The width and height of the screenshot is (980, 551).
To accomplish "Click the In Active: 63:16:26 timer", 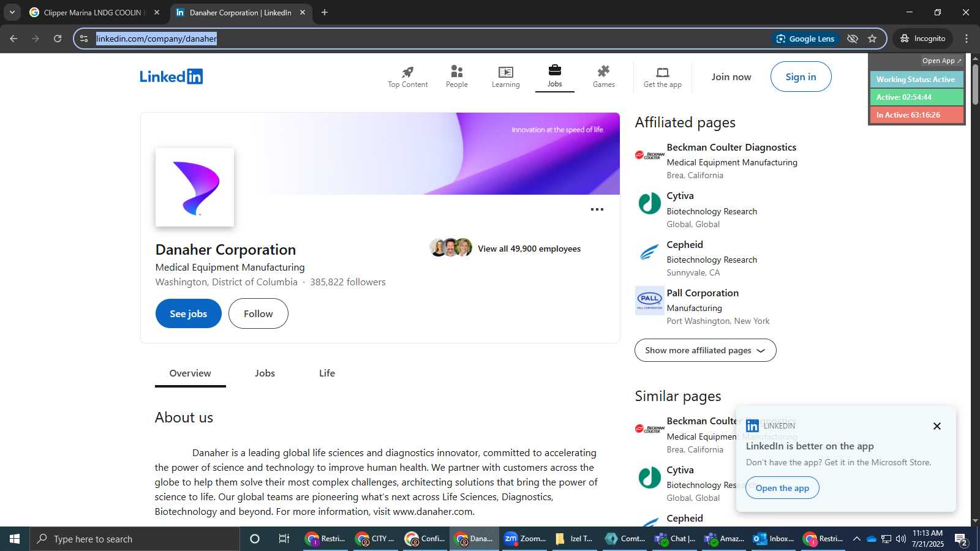I will click(x=916, y=115).
